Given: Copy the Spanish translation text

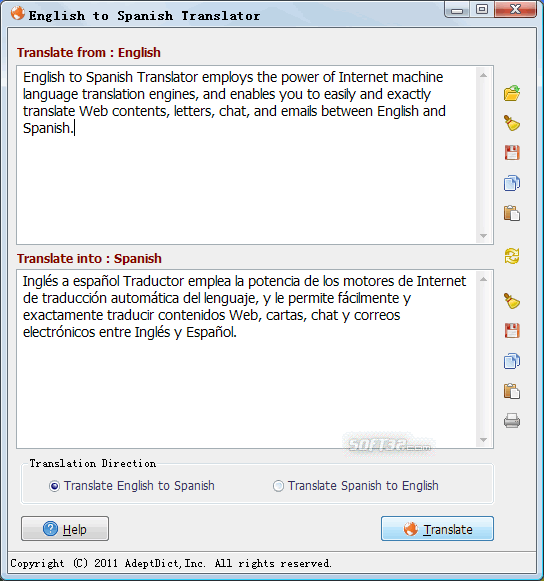Looking at the screenshot, I should 512,361.
